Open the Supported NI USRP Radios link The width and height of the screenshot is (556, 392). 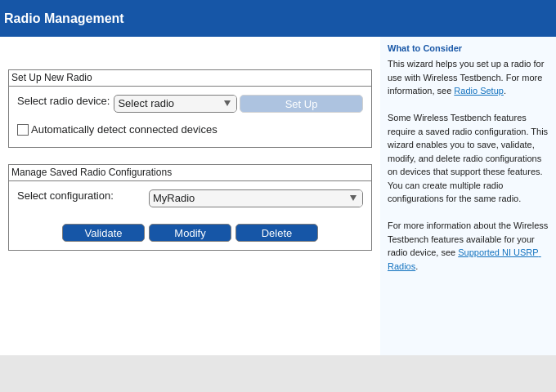tap(500, 253)
